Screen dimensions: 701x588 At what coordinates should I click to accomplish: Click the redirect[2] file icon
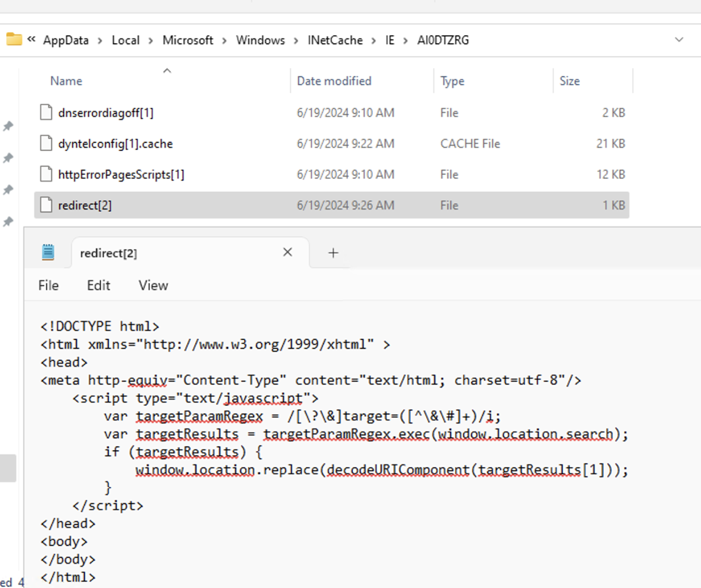pyautogui.click(x=46, y=205)
